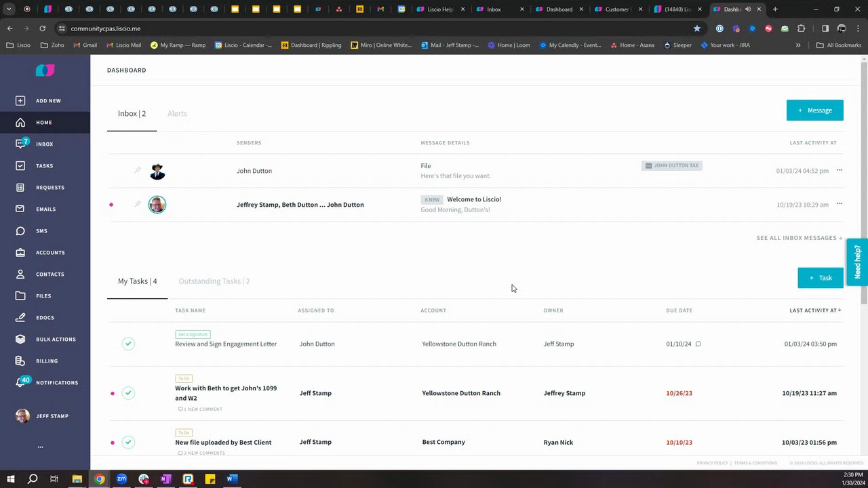Click the pin icon on John Dutton message
The height and width of the screenshot is (488, 868).
138,171
